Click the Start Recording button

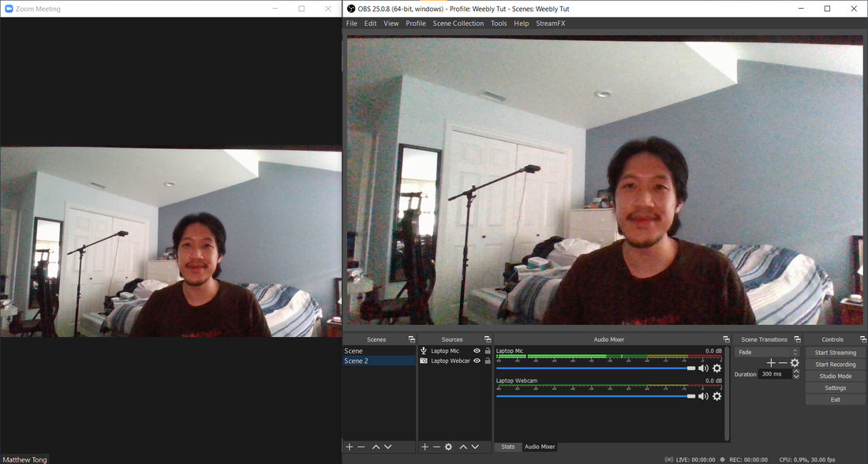click(835, 365)
